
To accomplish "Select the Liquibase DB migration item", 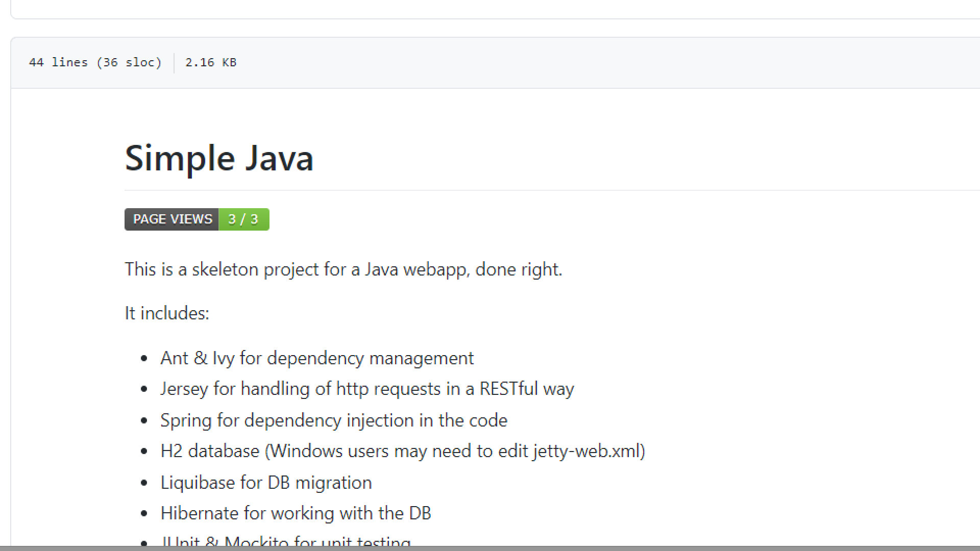I will point(266,483).
